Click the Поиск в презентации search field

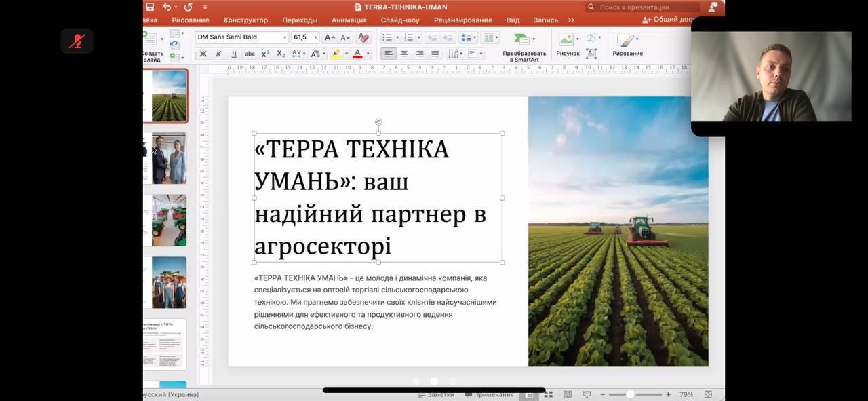pyautogui.click(x=642, y=7)
